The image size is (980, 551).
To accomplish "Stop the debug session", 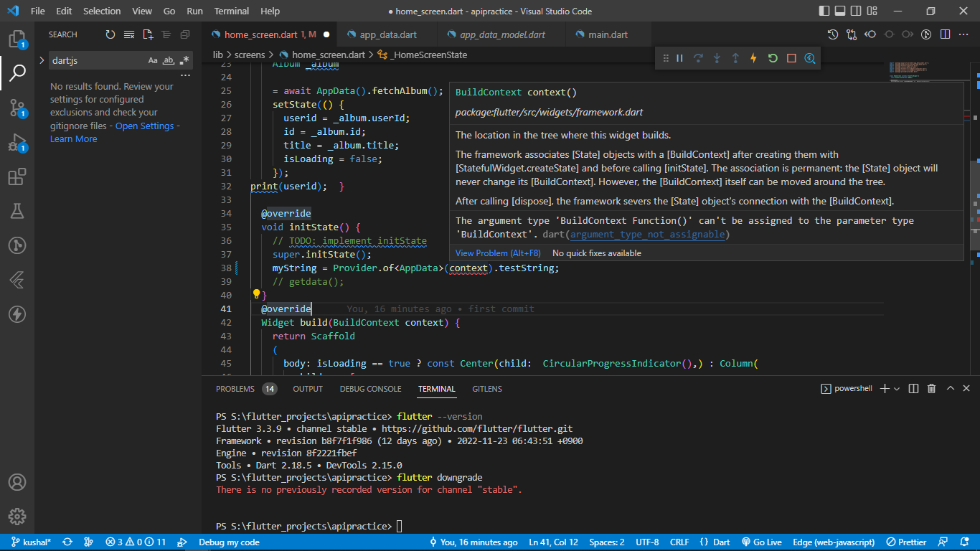I will click(791, 58).
